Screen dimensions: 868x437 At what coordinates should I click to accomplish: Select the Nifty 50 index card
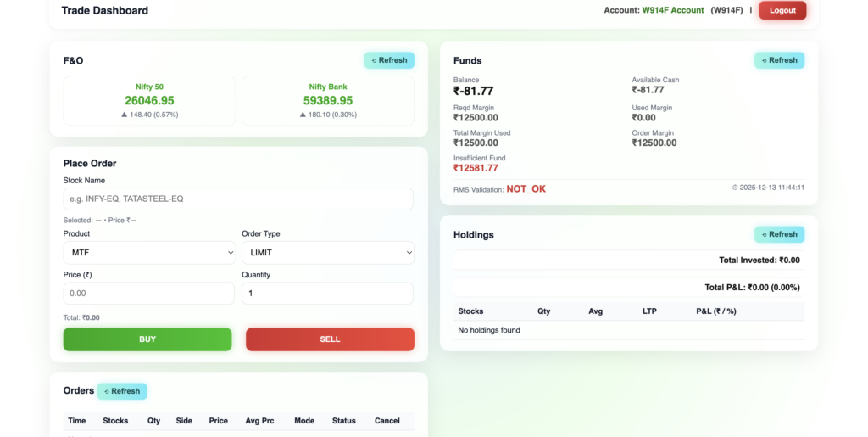point(150,101)
